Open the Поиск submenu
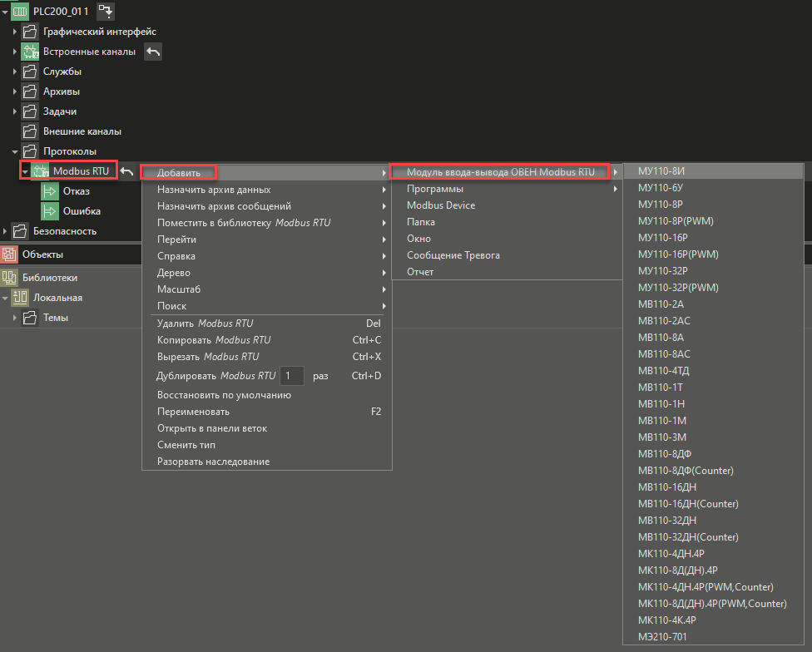This screenshot has height=652, width=812. (x=267, y=306)
